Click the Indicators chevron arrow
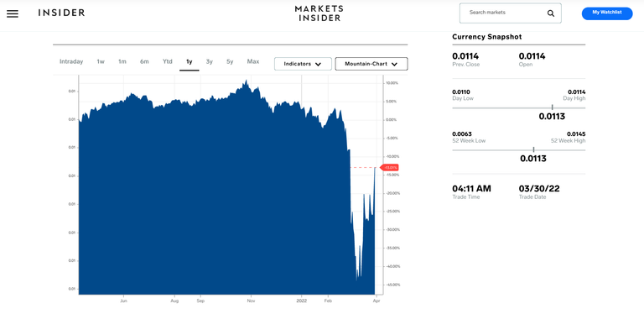644x319 pixels. click(318, 64)
